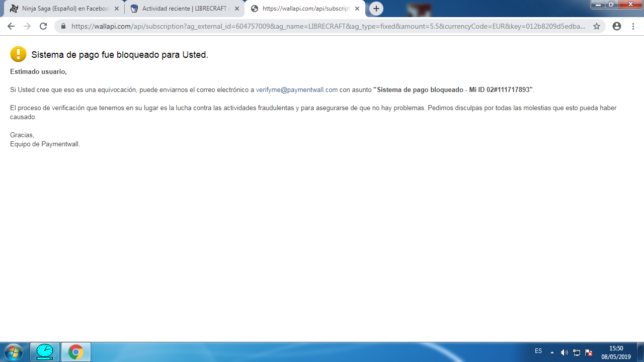Go forward to the next page
Viewport: 644px width, 362px height.
click(x=27, y=26)
